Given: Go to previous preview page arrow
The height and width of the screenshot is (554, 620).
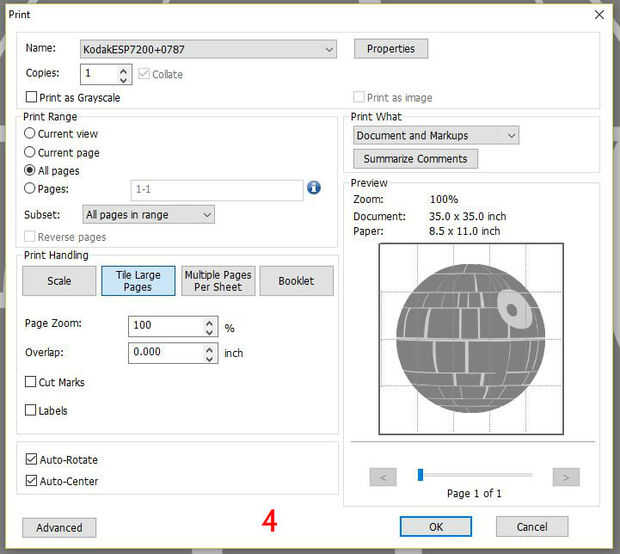Looking at the screenshot, I should 383,477.
